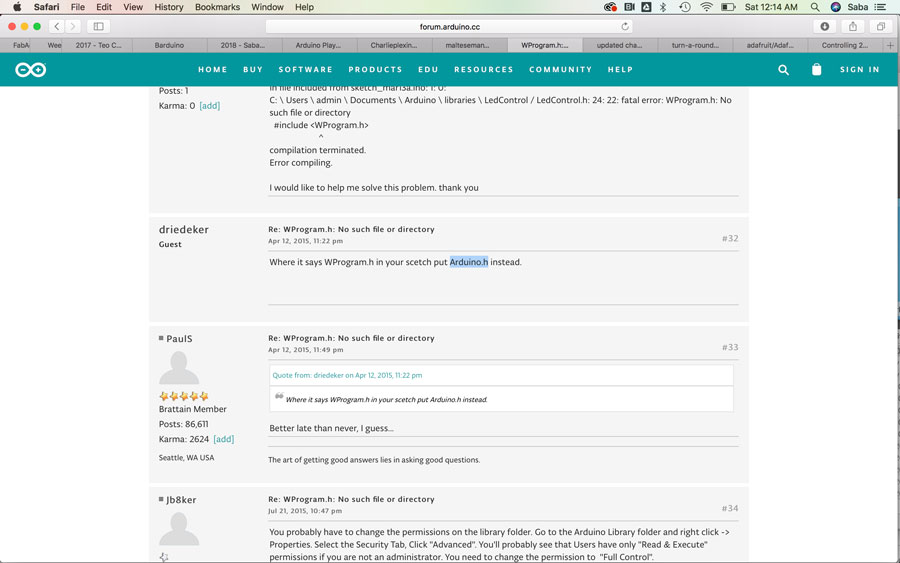The width and height of the screenshot is (900, 563).
Task: Toggle the Safari sidebar button
Action: point(99,26)
